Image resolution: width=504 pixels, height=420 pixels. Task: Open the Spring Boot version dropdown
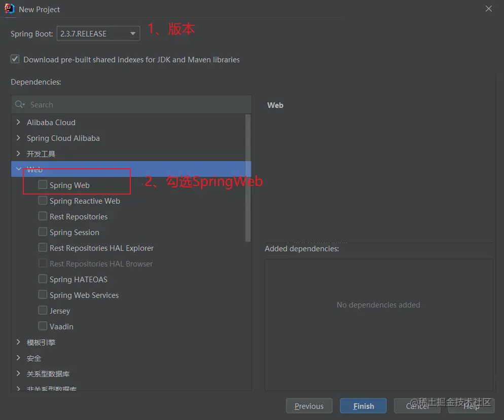coord(98,33)
